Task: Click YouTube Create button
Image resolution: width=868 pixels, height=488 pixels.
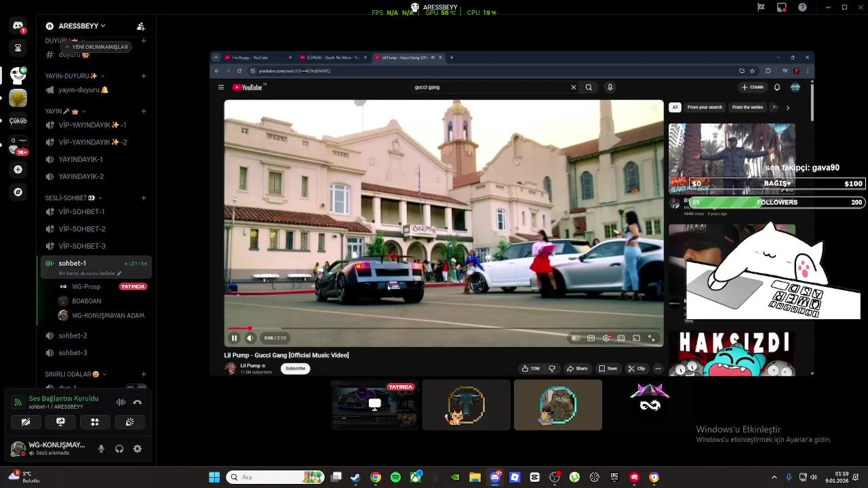Action: coord(753,87)
